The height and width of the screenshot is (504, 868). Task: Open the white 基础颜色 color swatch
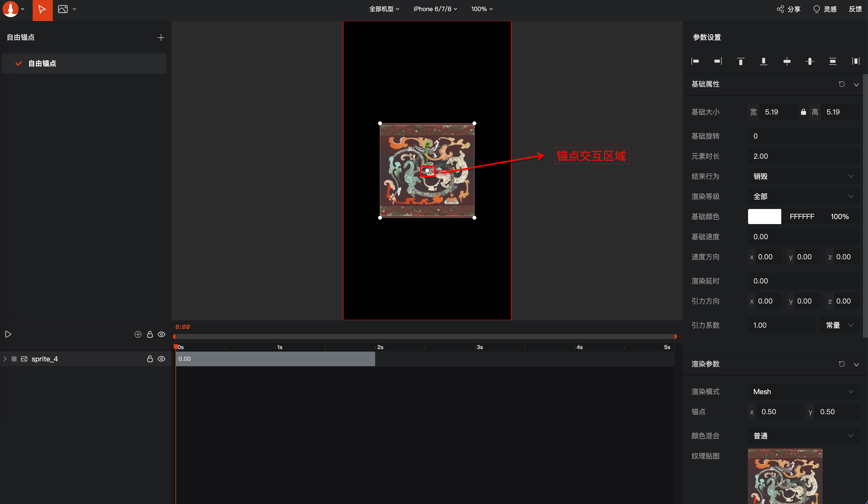pyautogui.click(x=764, y=216)
